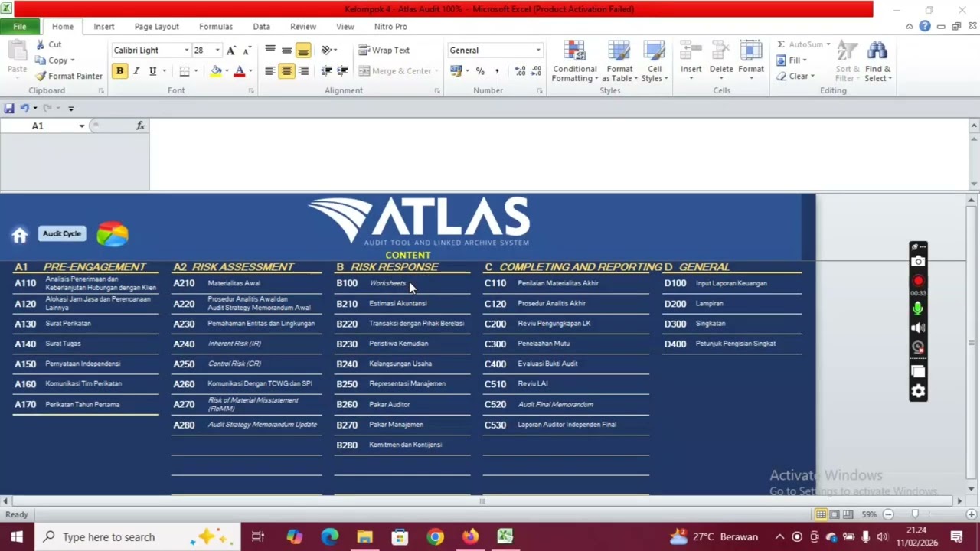The image size is (980, 551).
Task: Switch to the Formulas tab
Action: tap(216, 26)
